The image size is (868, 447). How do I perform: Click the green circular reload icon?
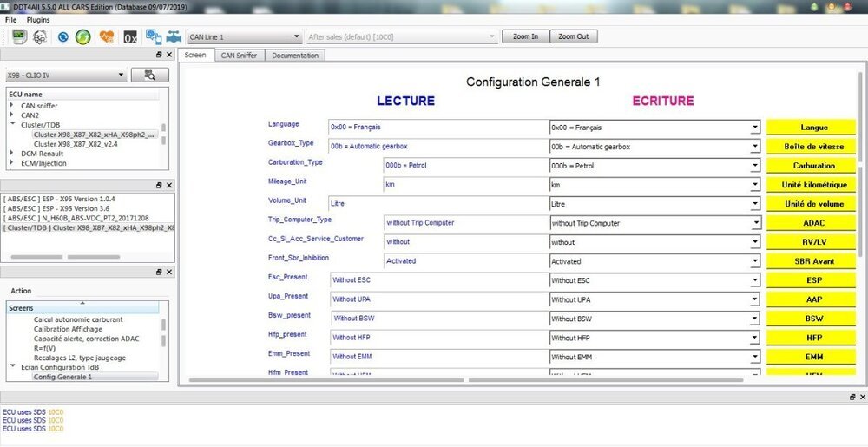tap(82, 37)
